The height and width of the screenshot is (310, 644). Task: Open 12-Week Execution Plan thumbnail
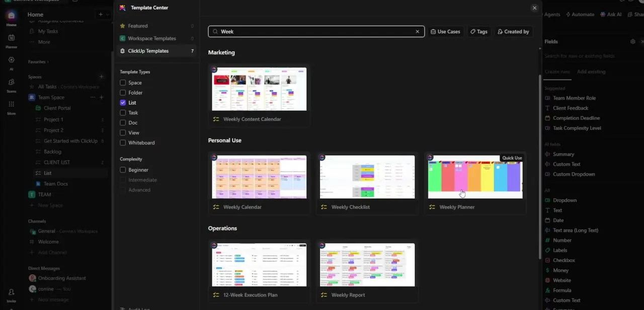click(259, 265)
